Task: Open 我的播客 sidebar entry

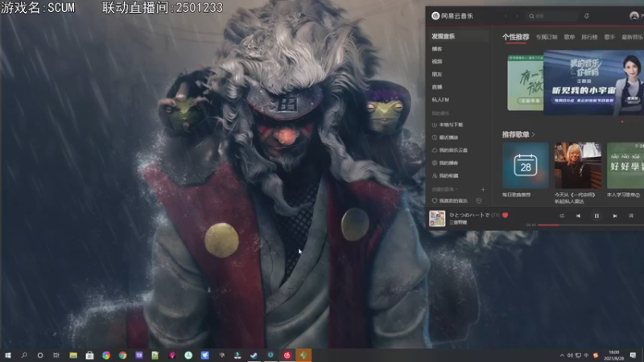Action: click(x=445, y=163)
